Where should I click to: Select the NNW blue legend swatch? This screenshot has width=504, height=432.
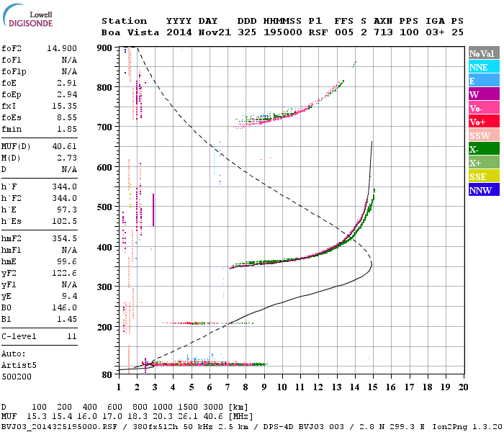(x=484, y=189)
